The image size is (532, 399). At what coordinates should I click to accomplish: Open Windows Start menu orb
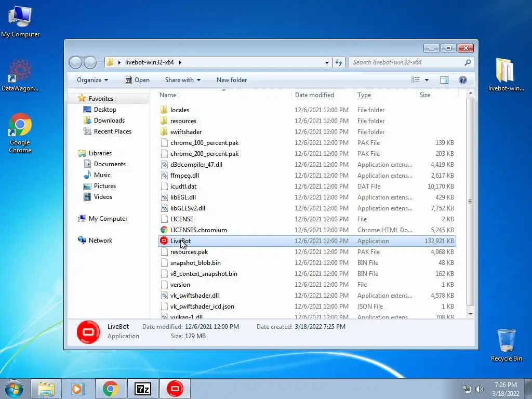(14, 389)
